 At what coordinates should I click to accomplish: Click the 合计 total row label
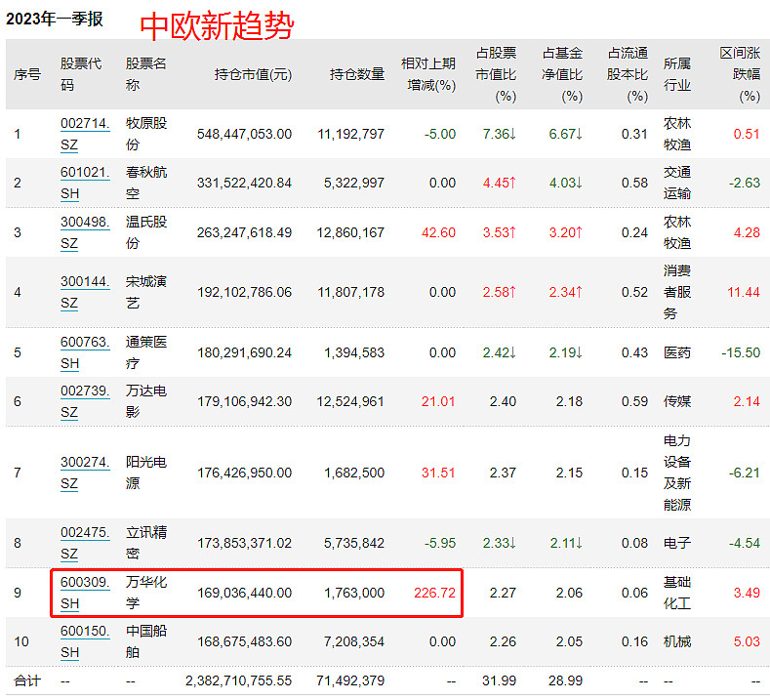[x=27, y=680]
